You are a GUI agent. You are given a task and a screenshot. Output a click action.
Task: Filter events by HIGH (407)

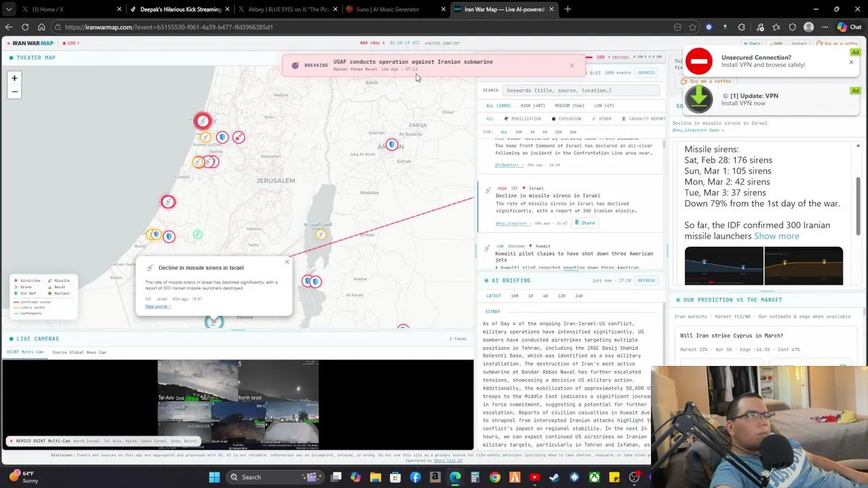coord(532,106)
